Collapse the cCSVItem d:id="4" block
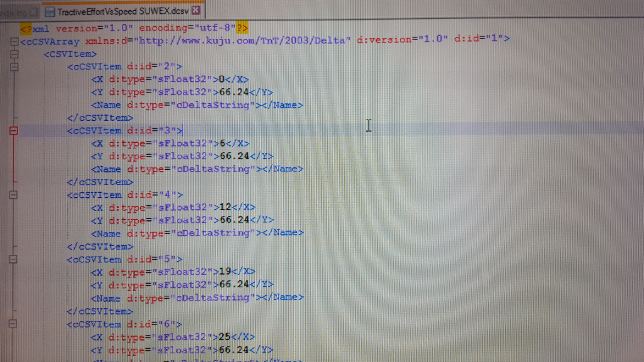 point(13,195)
